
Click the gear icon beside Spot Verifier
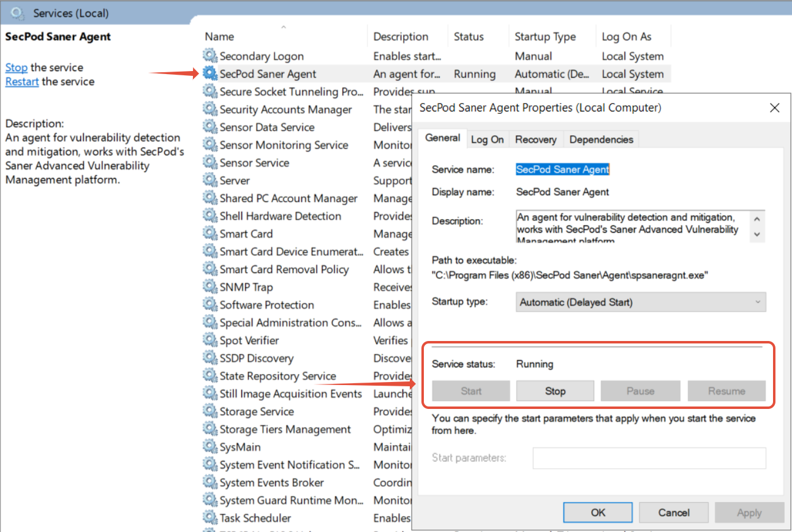[x=210, y=340]
